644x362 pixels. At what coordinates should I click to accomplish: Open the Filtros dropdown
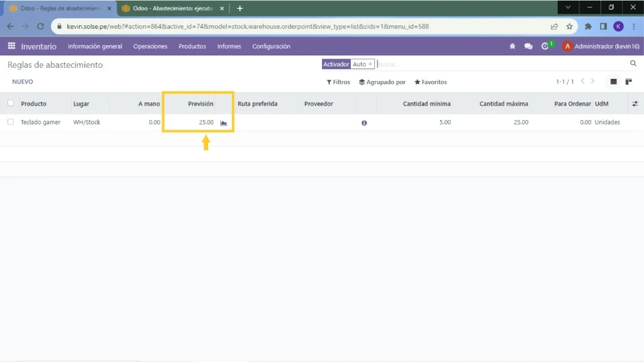tap(338, 82)
